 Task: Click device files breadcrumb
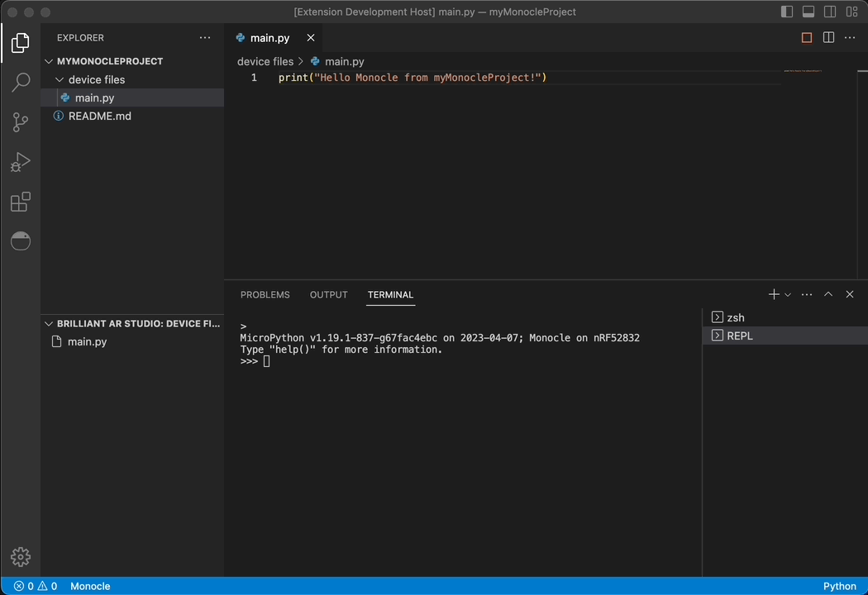(265, 61)
